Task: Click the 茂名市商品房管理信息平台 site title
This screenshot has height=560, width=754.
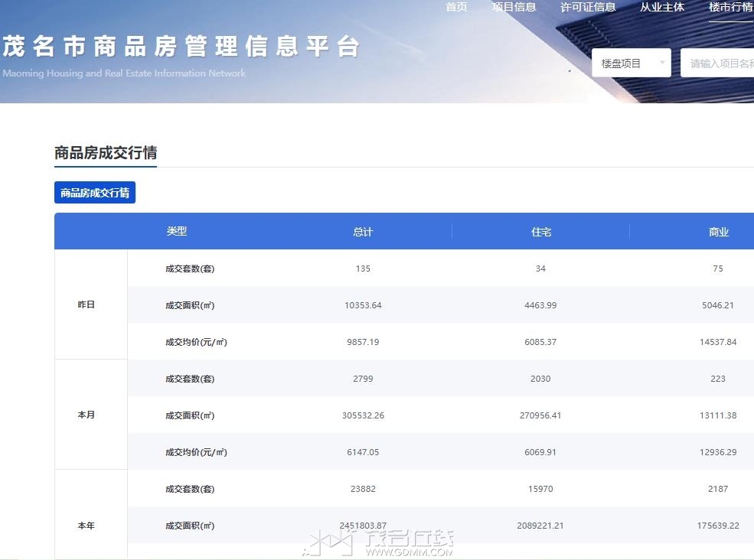Action: click(x=181, y=47)
